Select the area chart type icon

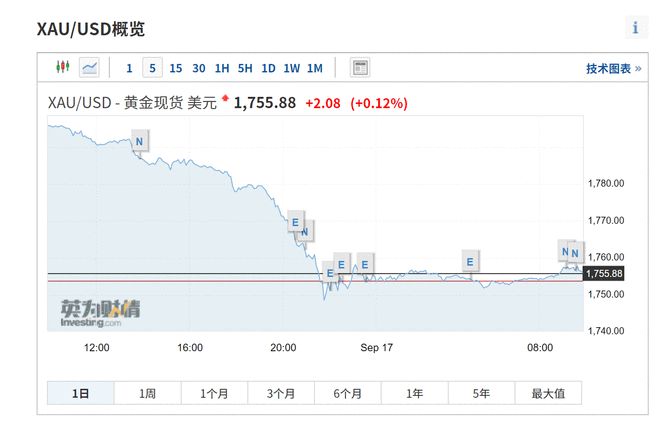coord(90,68)
